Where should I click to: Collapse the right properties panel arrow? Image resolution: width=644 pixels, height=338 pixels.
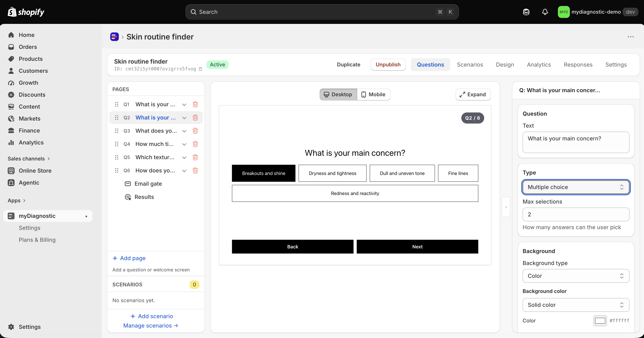click(x=506, y=207)
